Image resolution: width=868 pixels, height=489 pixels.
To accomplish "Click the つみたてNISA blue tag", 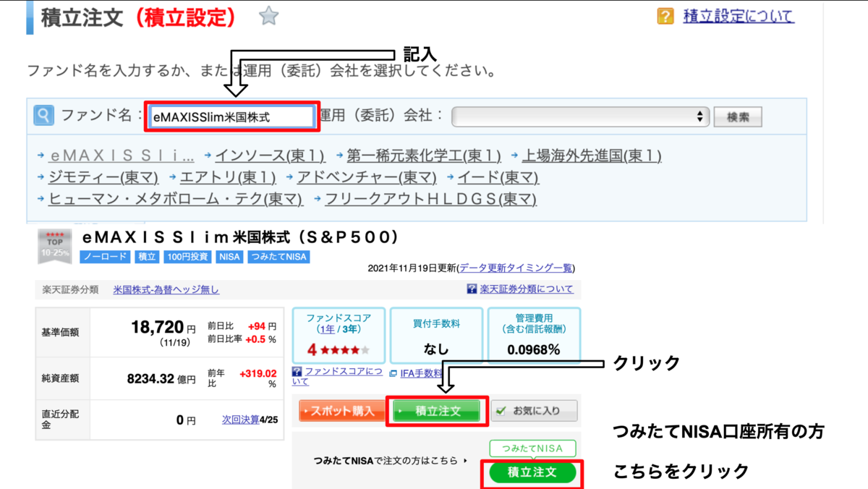I will pyautogui.click(x=279, y=257).
